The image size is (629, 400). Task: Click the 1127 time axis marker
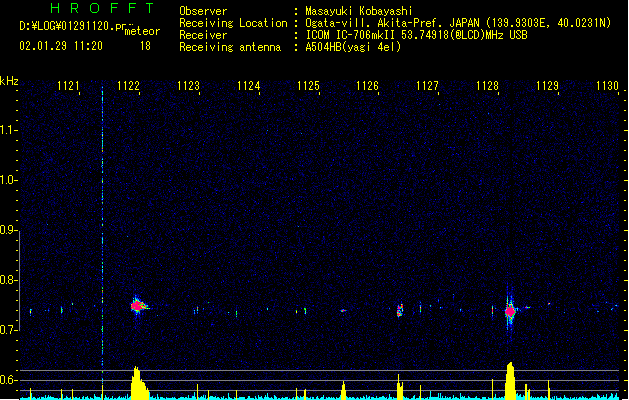tap(427, 86)
